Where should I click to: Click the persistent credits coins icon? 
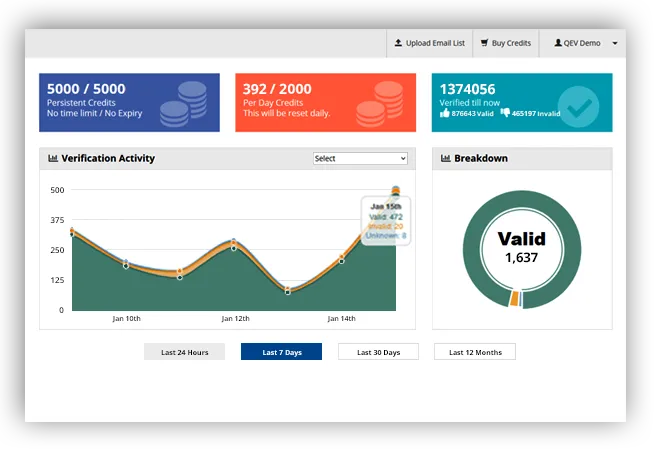tap(184, 104)
